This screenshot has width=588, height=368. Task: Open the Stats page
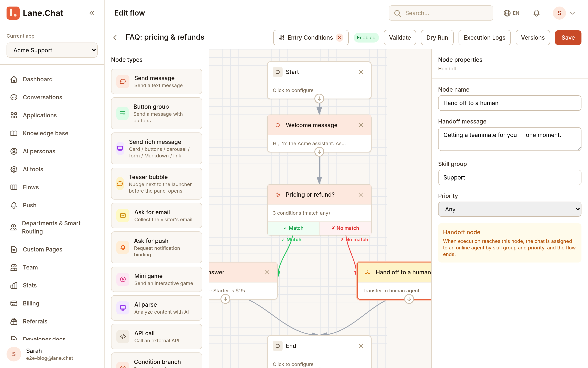pyautogui.click(x=52, y=285)
